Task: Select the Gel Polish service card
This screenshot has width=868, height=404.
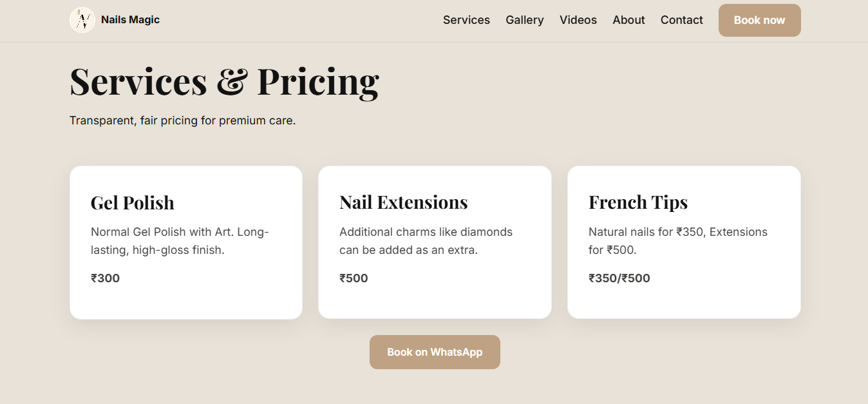Action: [185, 242]
